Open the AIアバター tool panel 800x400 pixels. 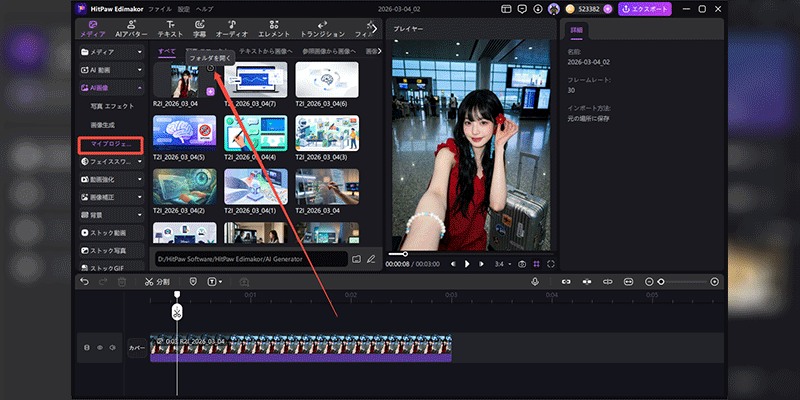(130, 28)
